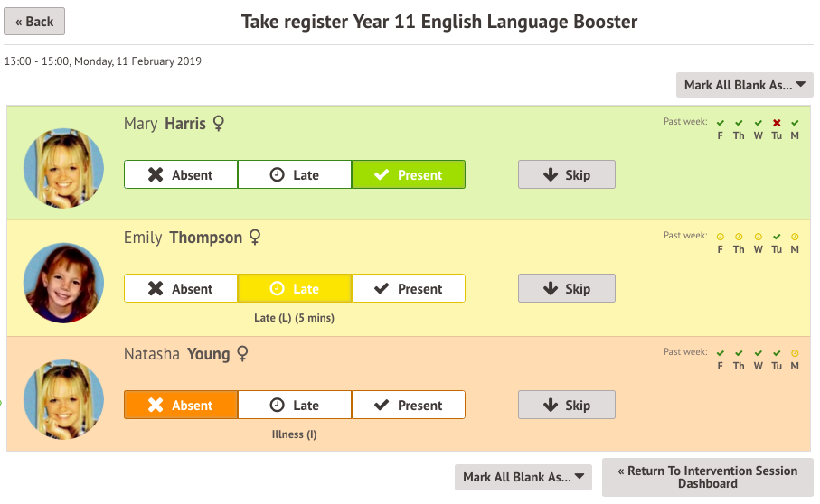
Task: Click Natasha Young's Wednesday green tick icon
Action: 758,353
